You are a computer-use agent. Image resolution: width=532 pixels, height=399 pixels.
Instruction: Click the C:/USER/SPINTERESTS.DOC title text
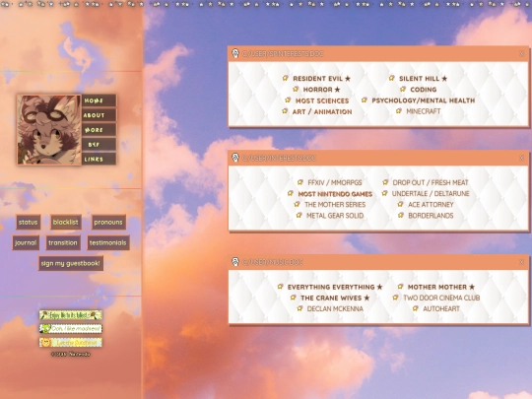[283, 53]
